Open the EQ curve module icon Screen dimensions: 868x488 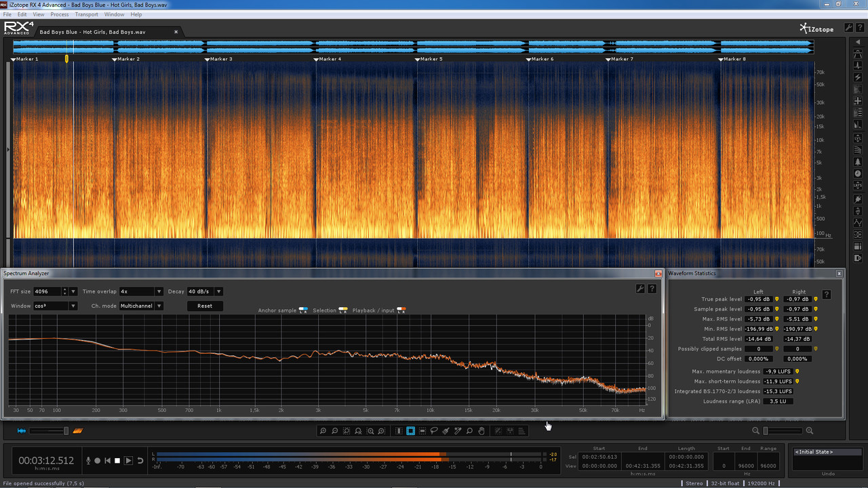click(858, 222)
